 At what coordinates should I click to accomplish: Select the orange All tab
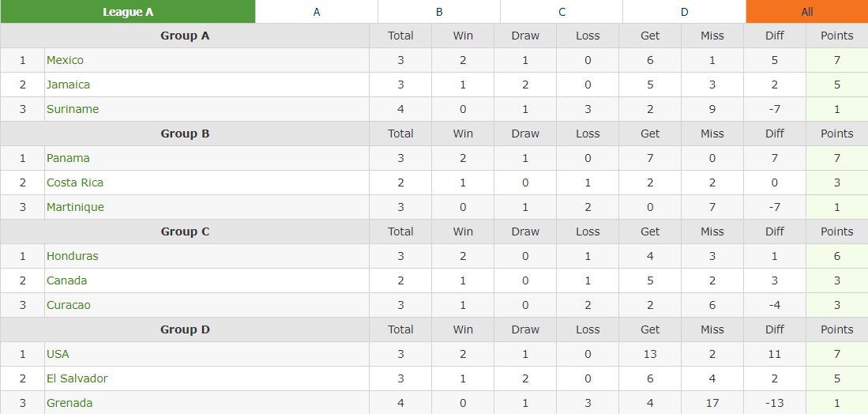[x=806, y=12]
